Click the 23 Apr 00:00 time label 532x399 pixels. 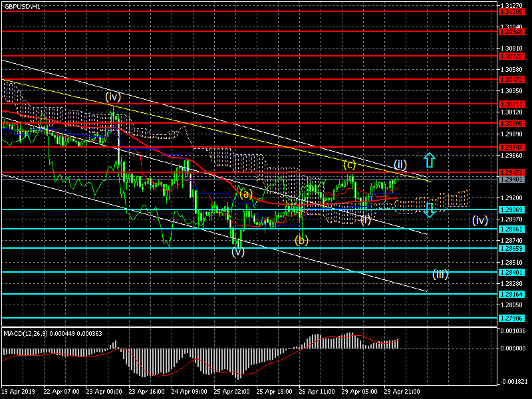pos(104,392)
